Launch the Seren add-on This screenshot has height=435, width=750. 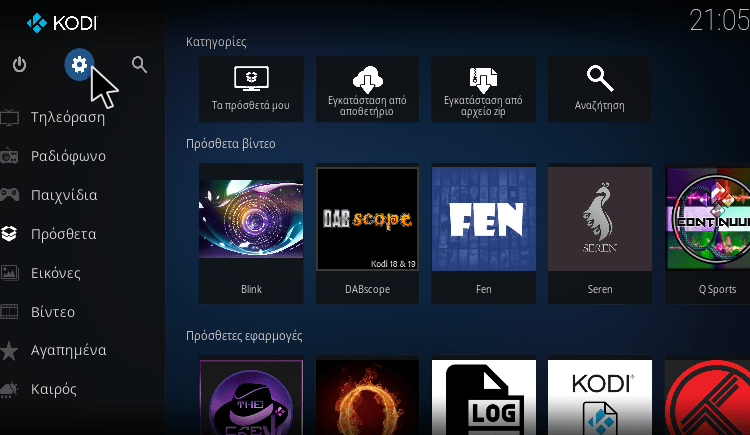click(600, 234)
